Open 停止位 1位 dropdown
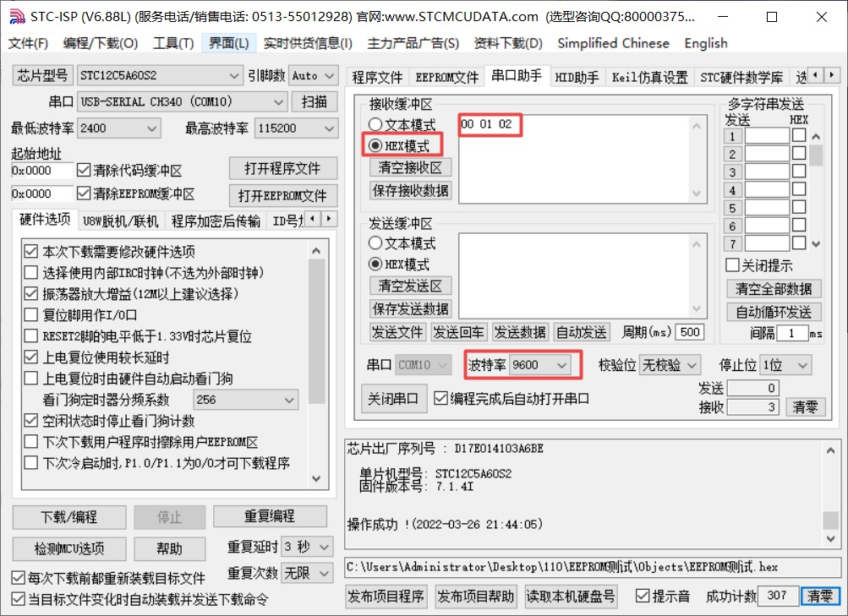 coord(785,365)
